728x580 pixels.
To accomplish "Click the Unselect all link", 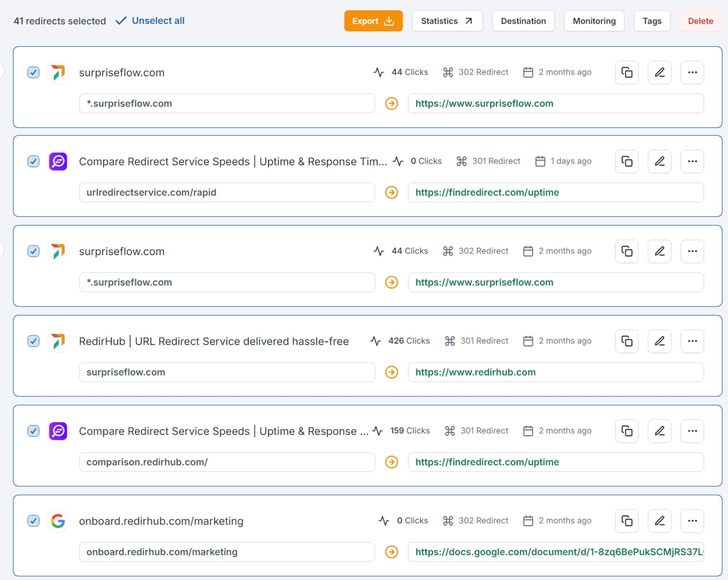I will pos(158,21).
